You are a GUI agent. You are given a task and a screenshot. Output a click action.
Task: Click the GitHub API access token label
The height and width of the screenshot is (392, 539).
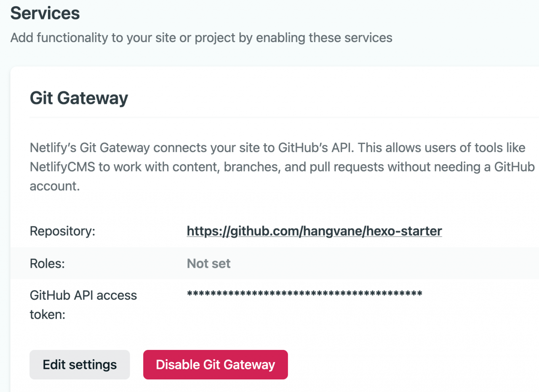click(x=83, y=305)
